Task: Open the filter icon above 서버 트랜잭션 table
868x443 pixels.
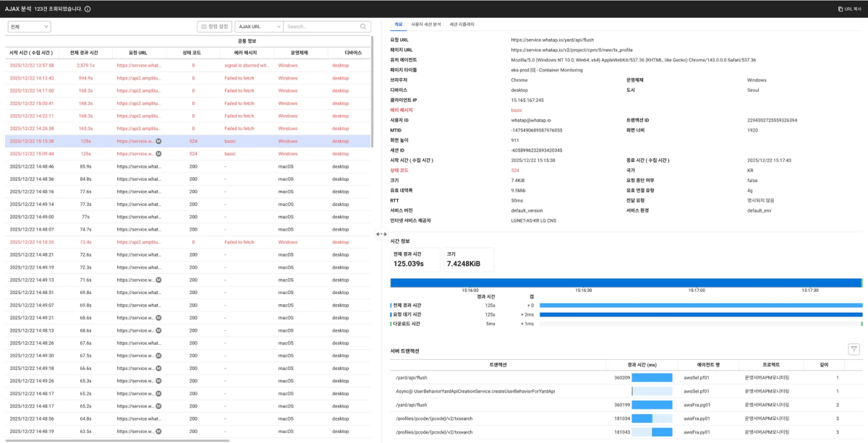Action: 854,350
